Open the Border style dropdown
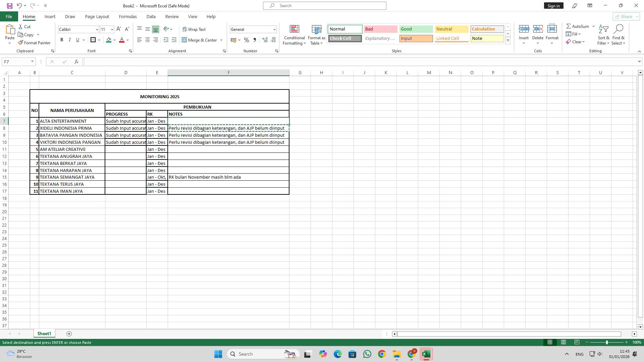This screenshot has height=362, width=644. (99, 40)
